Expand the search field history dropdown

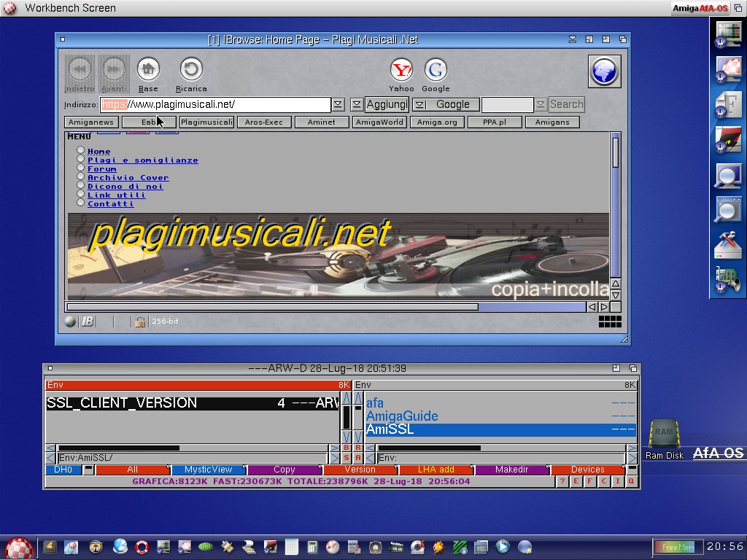coord(540,105)
